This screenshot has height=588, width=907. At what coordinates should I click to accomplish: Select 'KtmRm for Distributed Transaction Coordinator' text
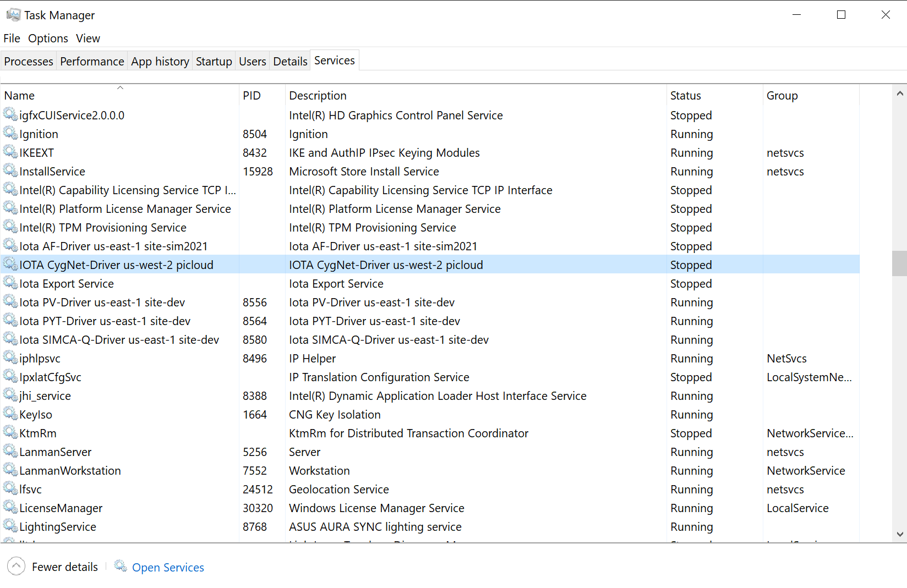[x=408, y=433]
